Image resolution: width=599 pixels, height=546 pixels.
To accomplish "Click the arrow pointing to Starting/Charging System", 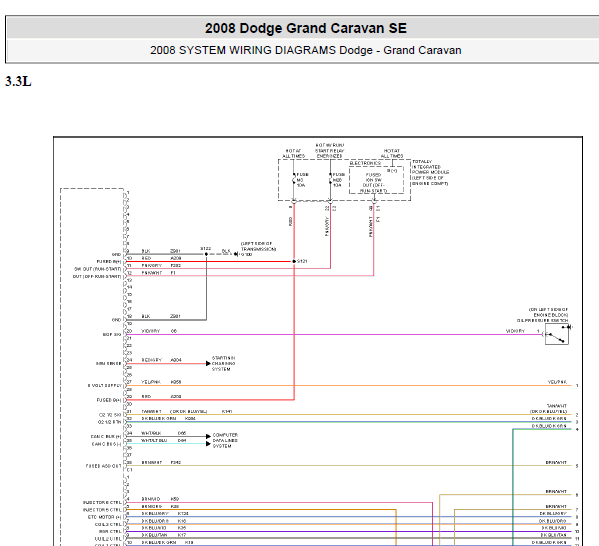I will 208,363.
